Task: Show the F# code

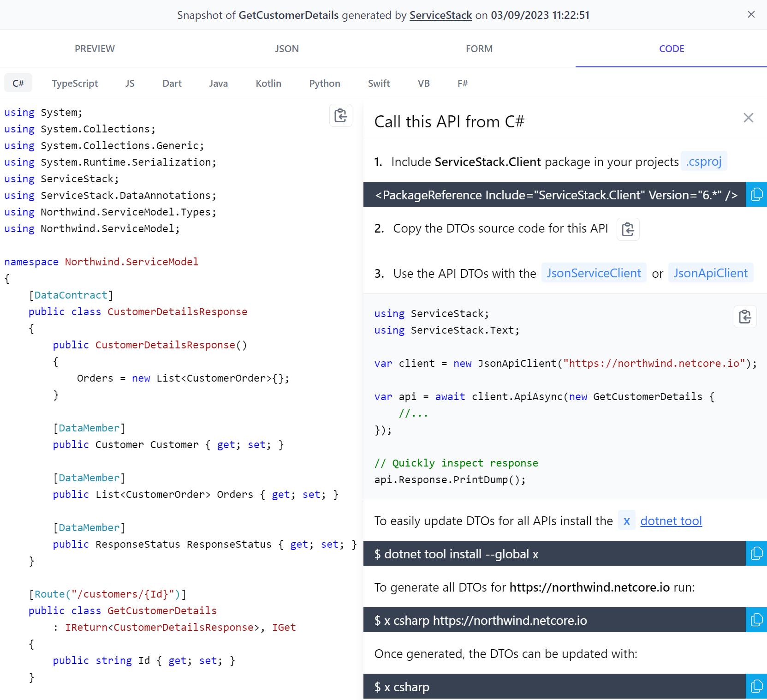Action: coord(463,83)
